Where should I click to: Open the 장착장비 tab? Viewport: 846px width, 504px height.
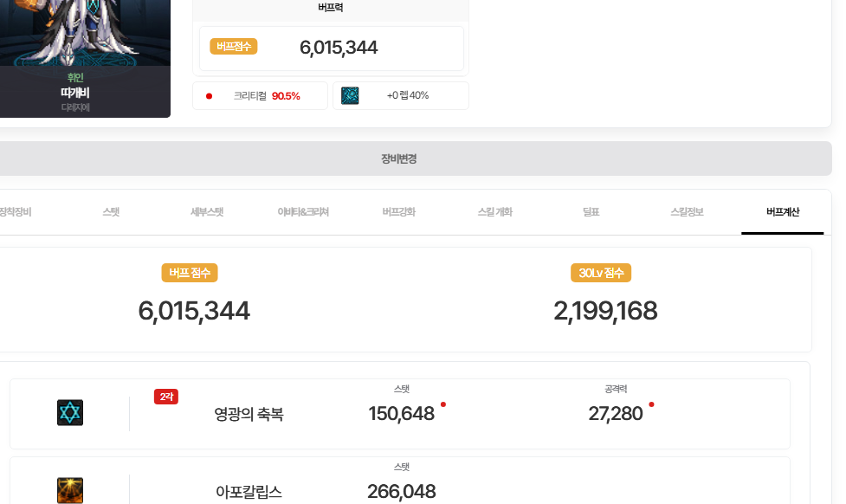click(x=15, y=212)
